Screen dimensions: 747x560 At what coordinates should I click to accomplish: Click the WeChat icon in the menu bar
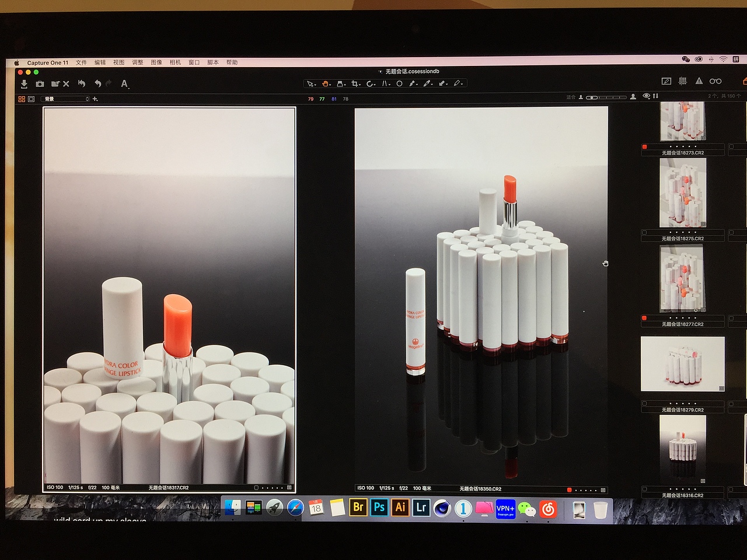point(686,60)
